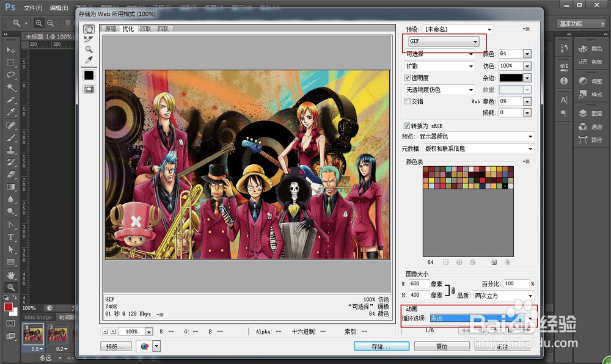Add new color to color table
The image size is (611, 364).
(494, 263)
